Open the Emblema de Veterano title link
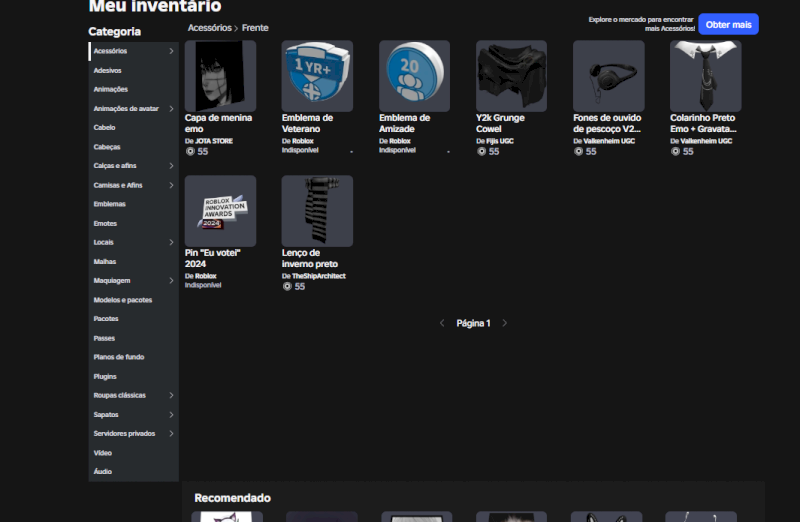800x522 pixels. 307,123
